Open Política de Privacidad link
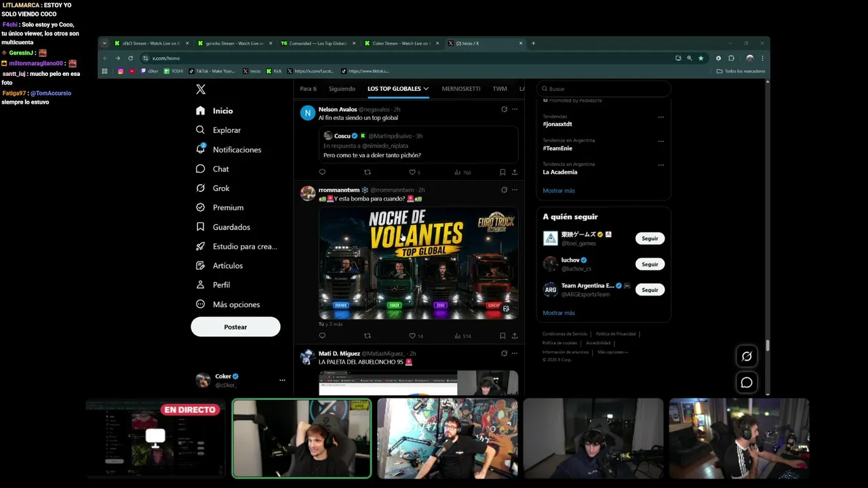 (616, 334)
